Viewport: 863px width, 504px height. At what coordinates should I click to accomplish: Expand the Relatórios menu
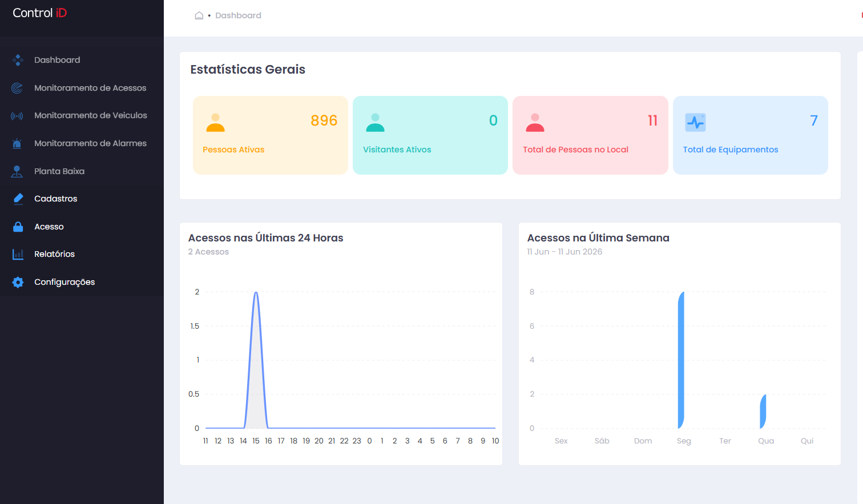(82, 254)
